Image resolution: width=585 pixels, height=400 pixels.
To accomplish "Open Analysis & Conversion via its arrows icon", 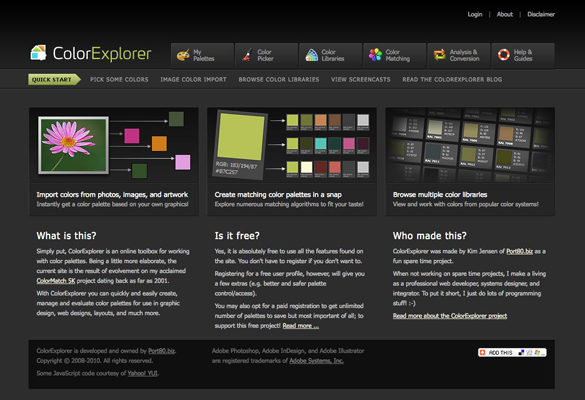I will [439, 55].
